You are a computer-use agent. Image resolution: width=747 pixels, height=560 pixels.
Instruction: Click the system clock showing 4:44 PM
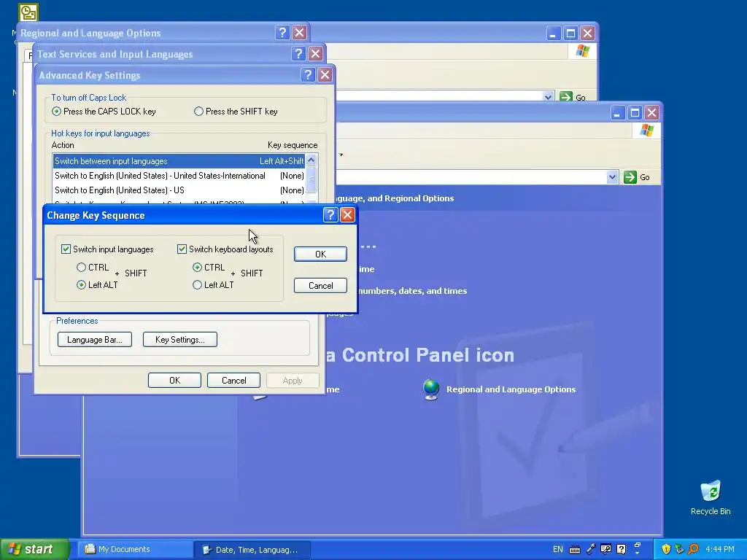[720, 550]
